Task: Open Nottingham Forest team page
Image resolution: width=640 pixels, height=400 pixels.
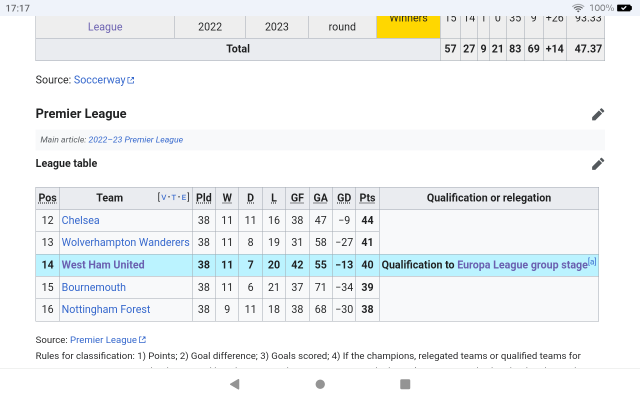Action: click(x=106, y=310)
